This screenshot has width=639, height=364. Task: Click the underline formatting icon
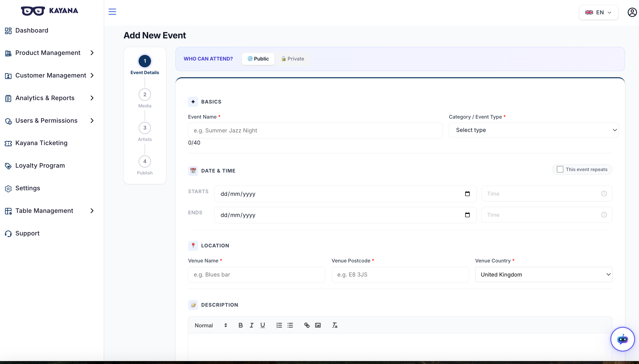click(263, 325)
